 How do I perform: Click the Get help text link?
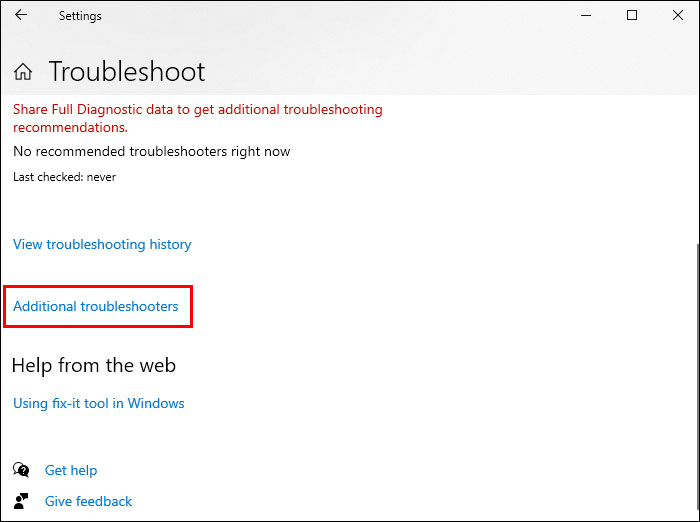tap(71, 470)
